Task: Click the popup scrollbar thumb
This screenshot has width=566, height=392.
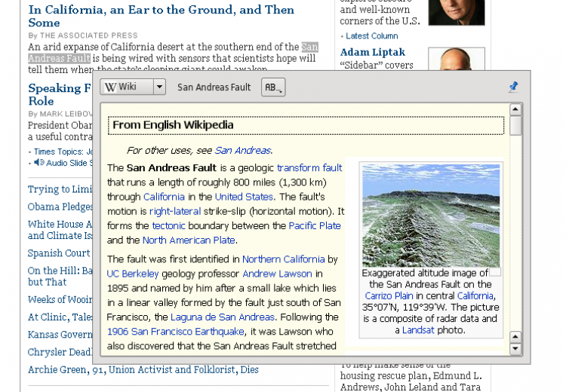Action: coord(515,125)
